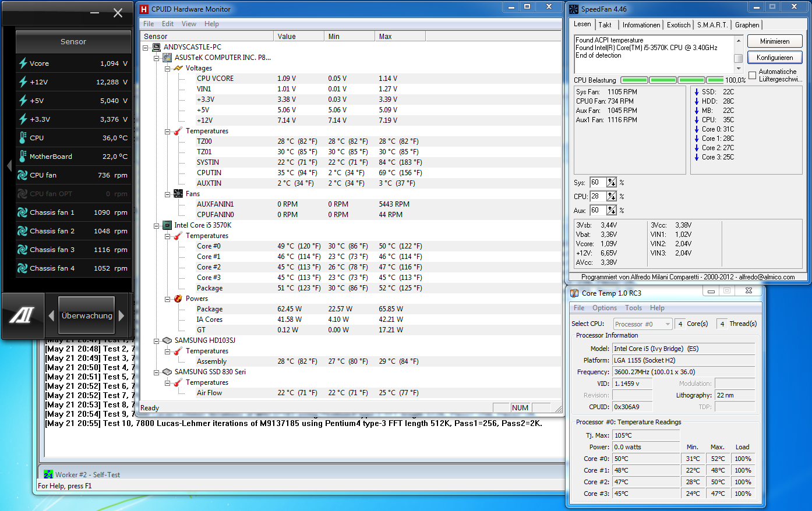Click the Intel Core i5 3570K chip icon
Screen dimensions: 812x511
click(167, 225)
